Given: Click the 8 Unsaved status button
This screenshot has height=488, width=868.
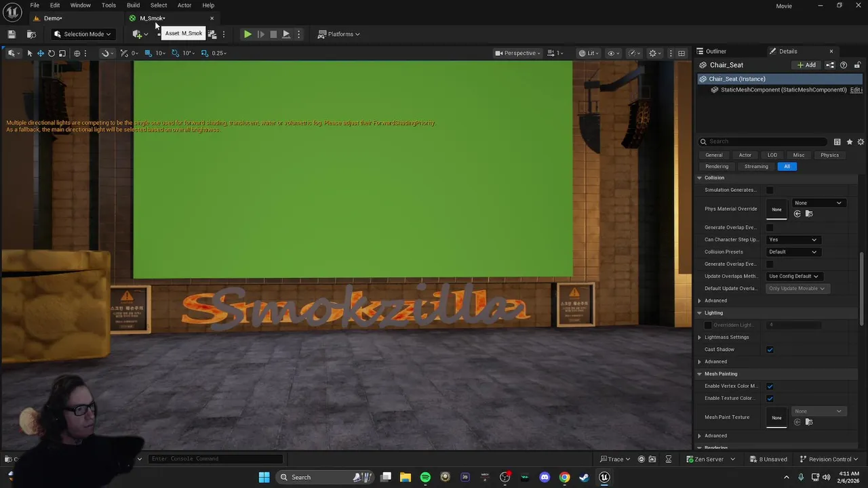Looking at the screenshot, I should coord(768,459).
